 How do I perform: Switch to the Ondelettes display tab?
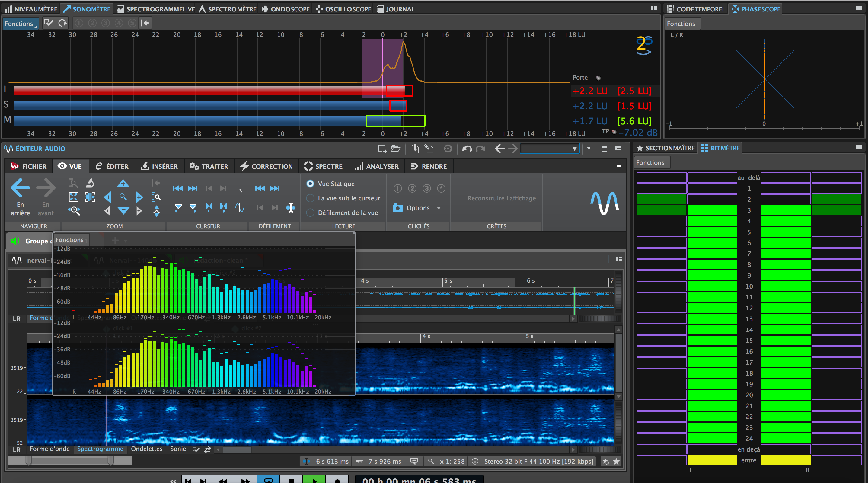147,449
